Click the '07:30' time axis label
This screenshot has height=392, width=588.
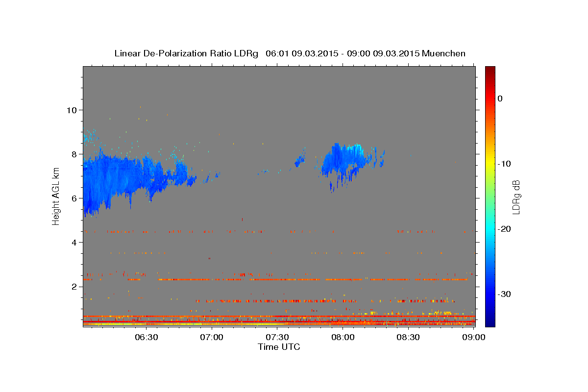(x=277, y=337)
